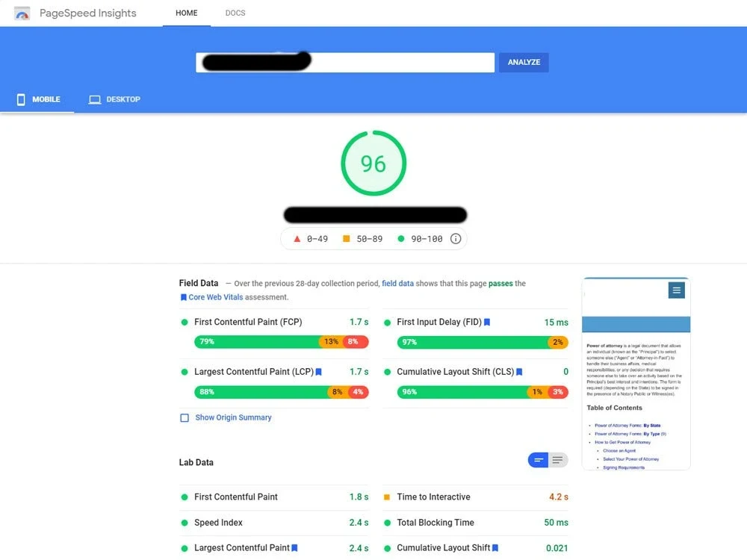Screen dimensions: 747x560
Task: Click the bookmark icon beside Lab Data Cumulative Layout Shift
Action: [495, 548]
